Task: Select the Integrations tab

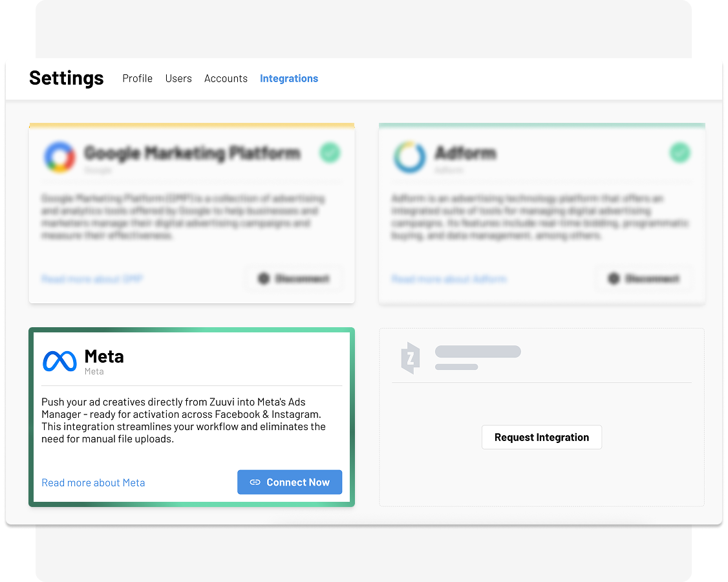Action: pos(289,78)
